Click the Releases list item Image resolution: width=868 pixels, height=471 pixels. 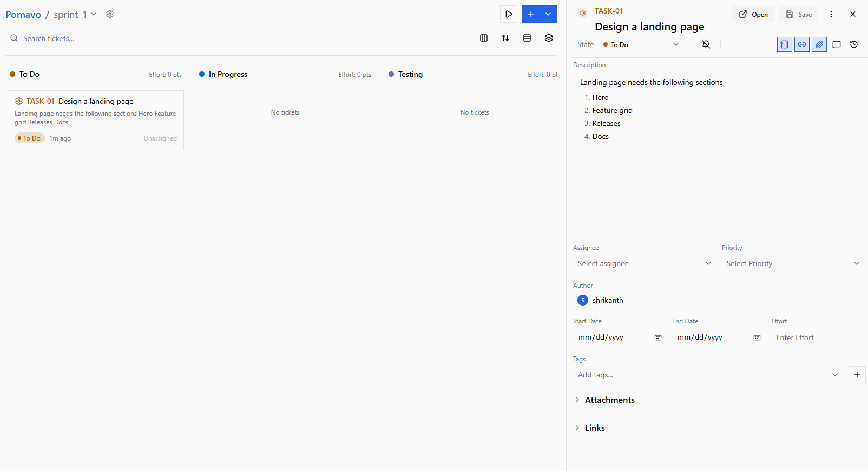pos(606,123)
